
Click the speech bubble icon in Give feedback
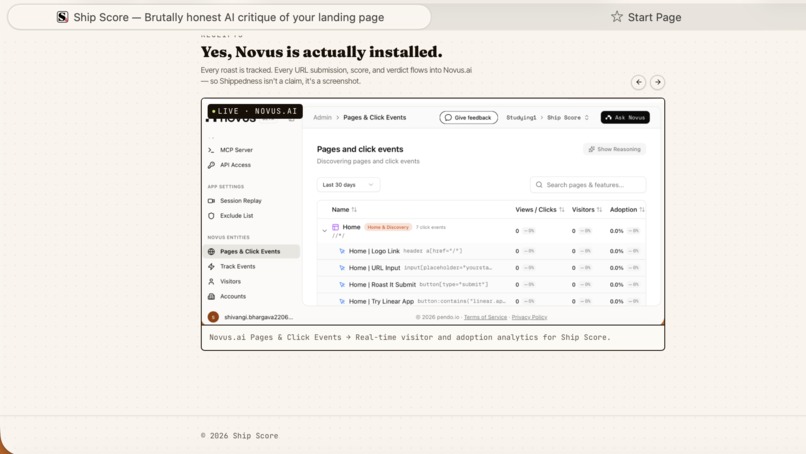[x=448, y=118]
